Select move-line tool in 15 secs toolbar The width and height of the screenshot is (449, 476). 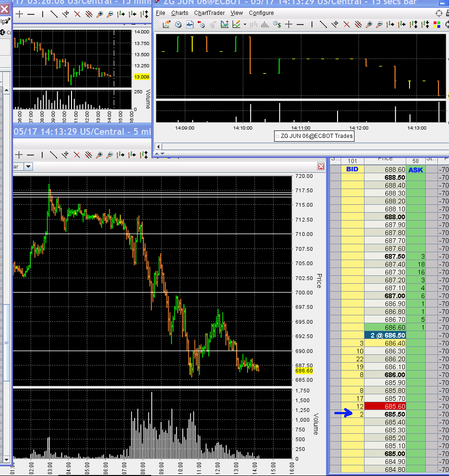(335, 25)
